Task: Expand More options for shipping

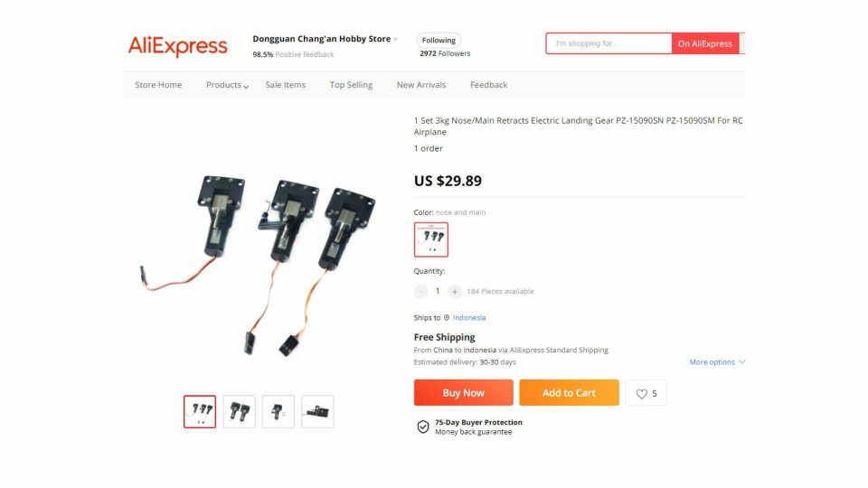Action: pyautogui.click(x=717, y=361)
